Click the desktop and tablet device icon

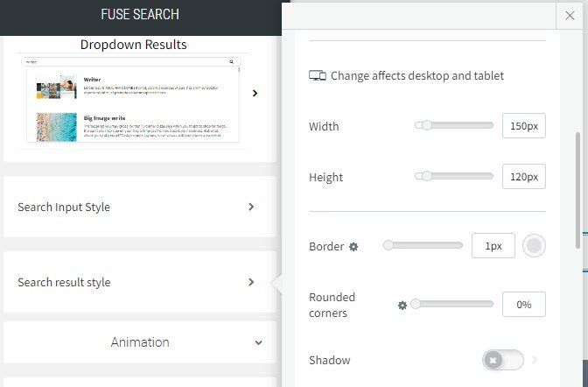coord(318,76)
